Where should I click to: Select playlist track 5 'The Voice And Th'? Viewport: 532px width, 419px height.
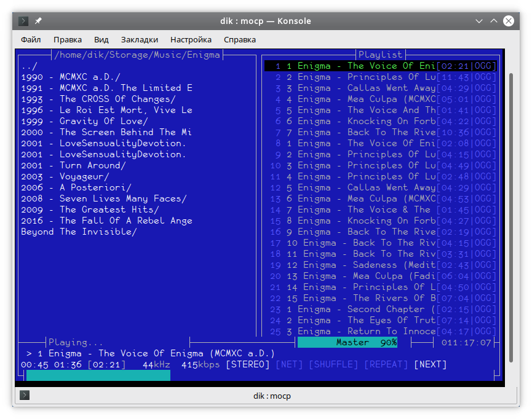point(380,110)
